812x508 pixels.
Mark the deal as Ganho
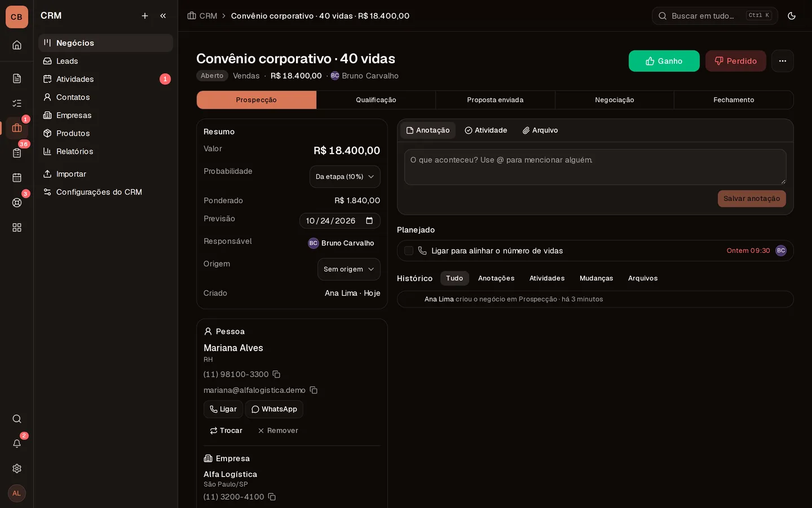[x=664, y=61]
